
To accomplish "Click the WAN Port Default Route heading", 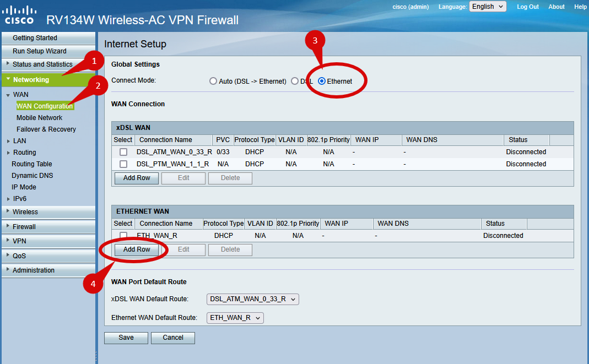I will coord(149,282).
